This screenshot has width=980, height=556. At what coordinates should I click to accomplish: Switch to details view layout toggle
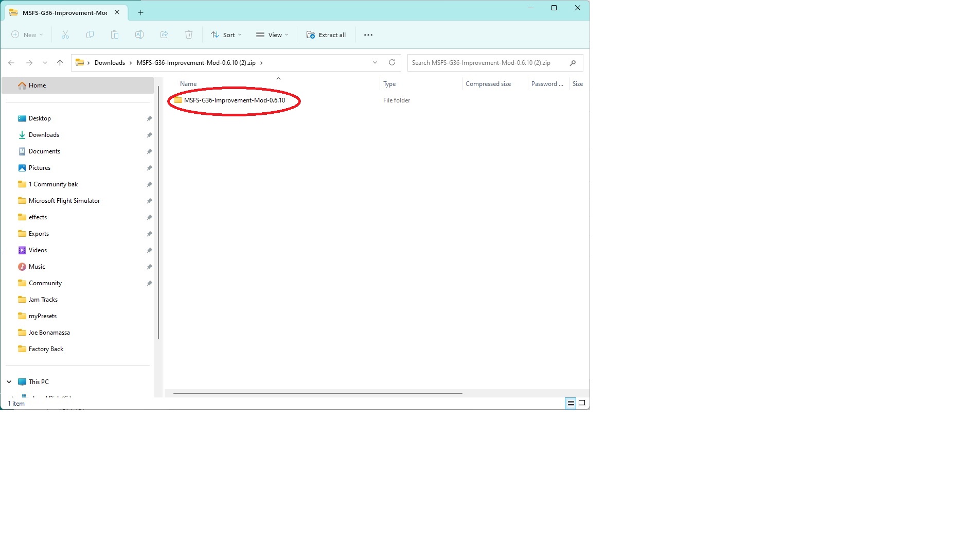(571, 404)
